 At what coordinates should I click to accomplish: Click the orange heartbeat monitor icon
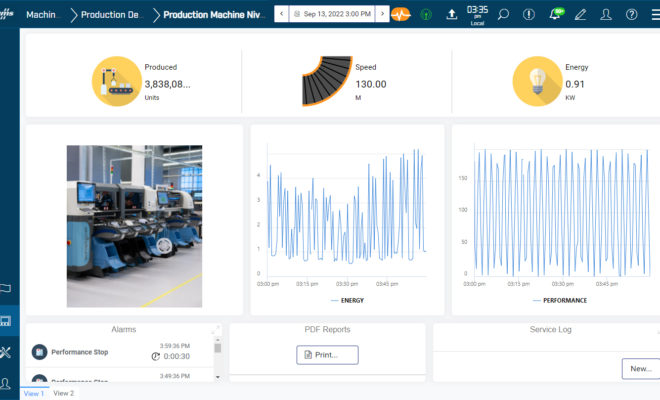point(400,15)
